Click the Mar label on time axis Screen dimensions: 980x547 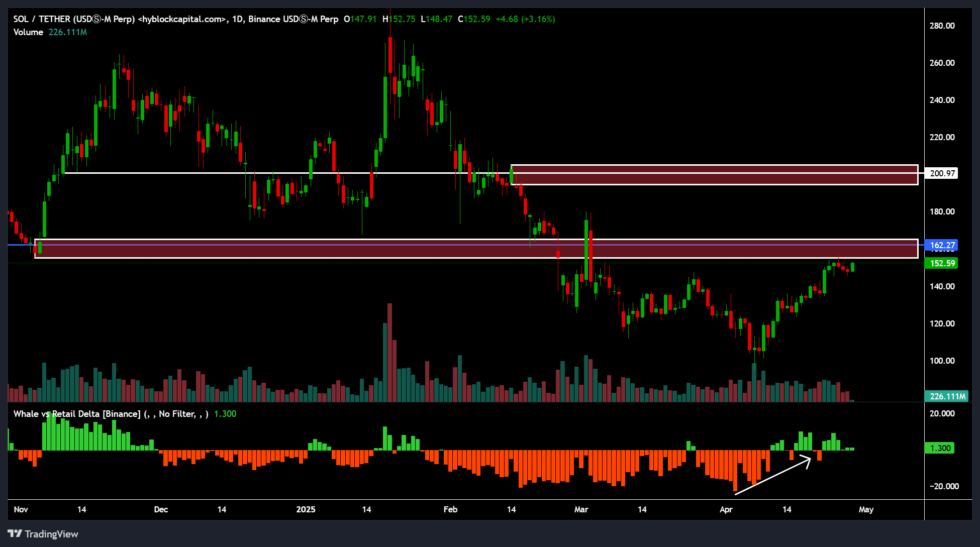point(581,509)
